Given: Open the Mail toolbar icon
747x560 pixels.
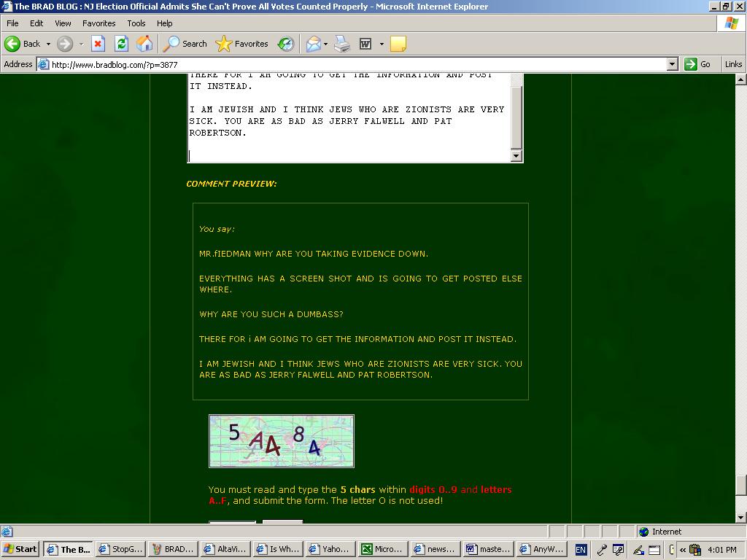Looking at the screenshot, I should 313,44.
